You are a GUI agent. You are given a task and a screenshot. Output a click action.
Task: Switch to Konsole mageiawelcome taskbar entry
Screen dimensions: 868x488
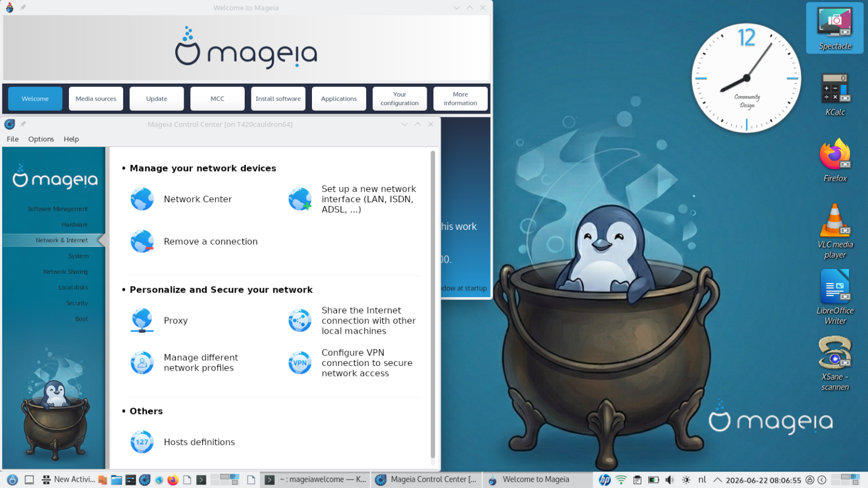click(316, 480)
